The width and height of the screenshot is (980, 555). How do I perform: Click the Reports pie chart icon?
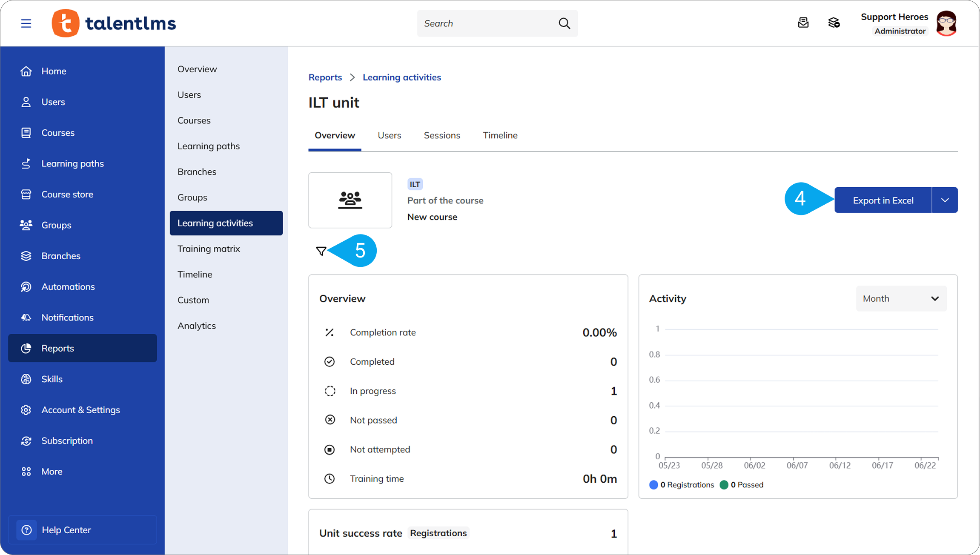[26, 348]
